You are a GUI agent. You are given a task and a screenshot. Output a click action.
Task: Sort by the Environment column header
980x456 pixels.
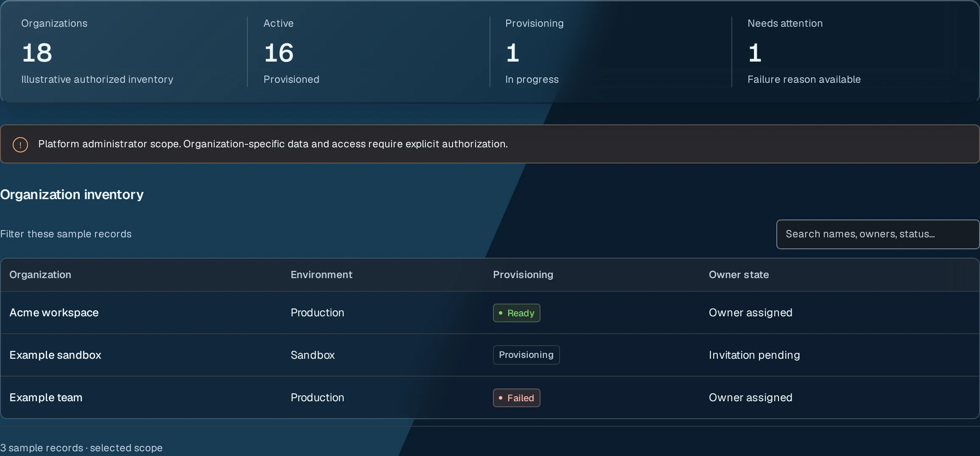pos(322,275)
